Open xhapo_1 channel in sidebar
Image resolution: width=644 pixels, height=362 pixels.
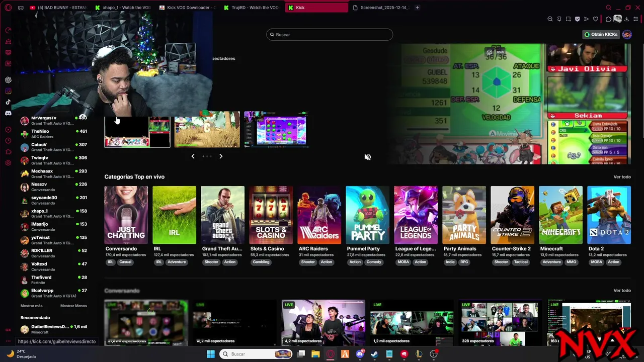click(54, 213)
